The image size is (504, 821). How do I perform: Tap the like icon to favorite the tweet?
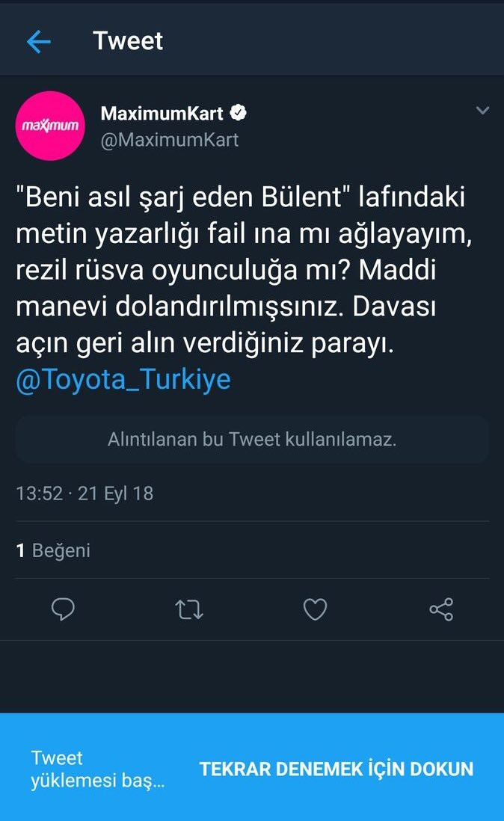[x=315, y=609]
